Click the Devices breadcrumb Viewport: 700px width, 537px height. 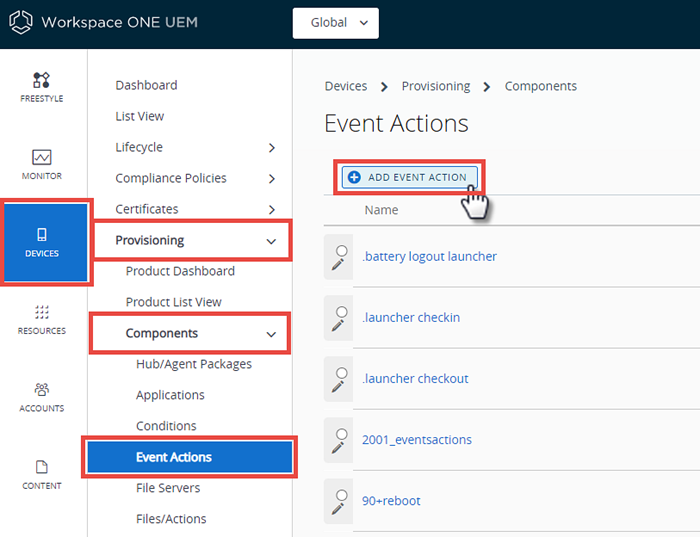click(x=346, y=86)
